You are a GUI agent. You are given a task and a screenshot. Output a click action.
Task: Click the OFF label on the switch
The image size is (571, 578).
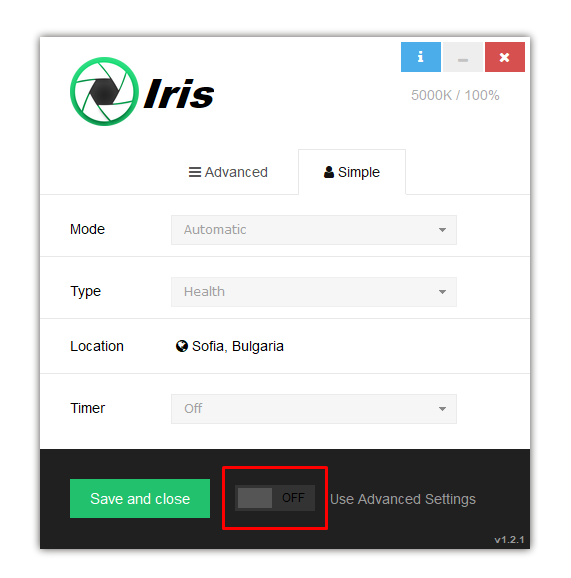pos(293,498)
